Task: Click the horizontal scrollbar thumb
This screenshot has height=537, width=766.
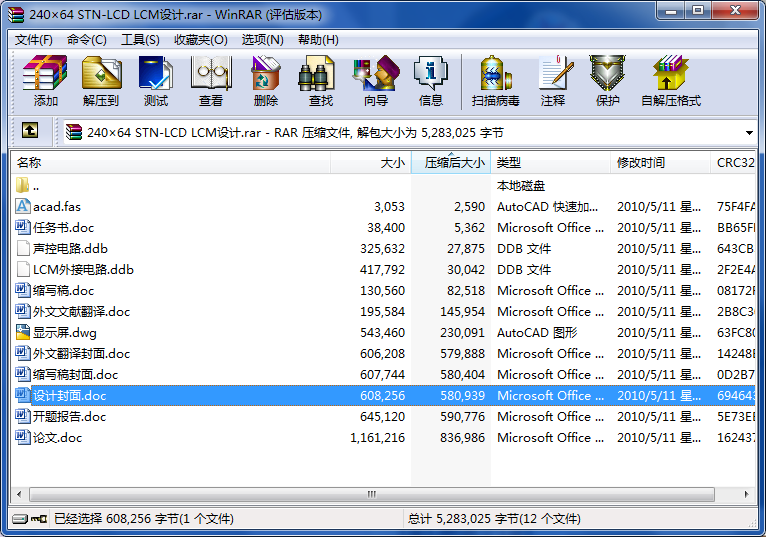Action: coord(372,494)
